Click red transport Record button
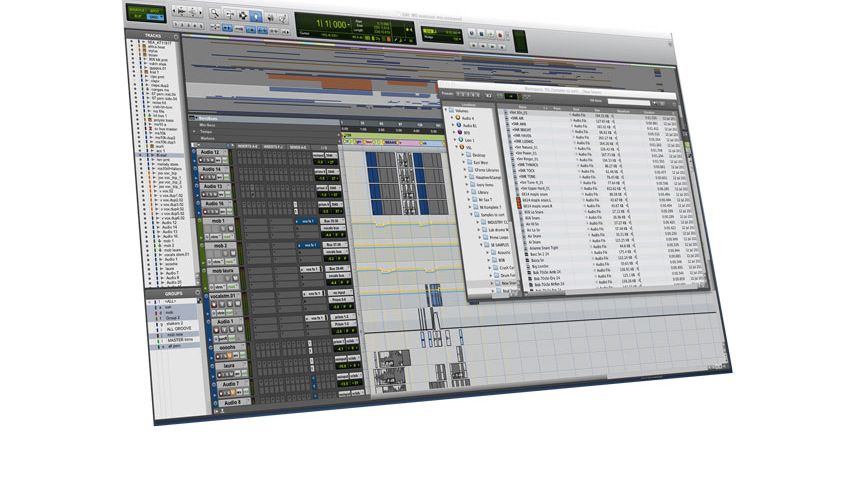This screenshot has width=850, height=478. pos(500,35)
